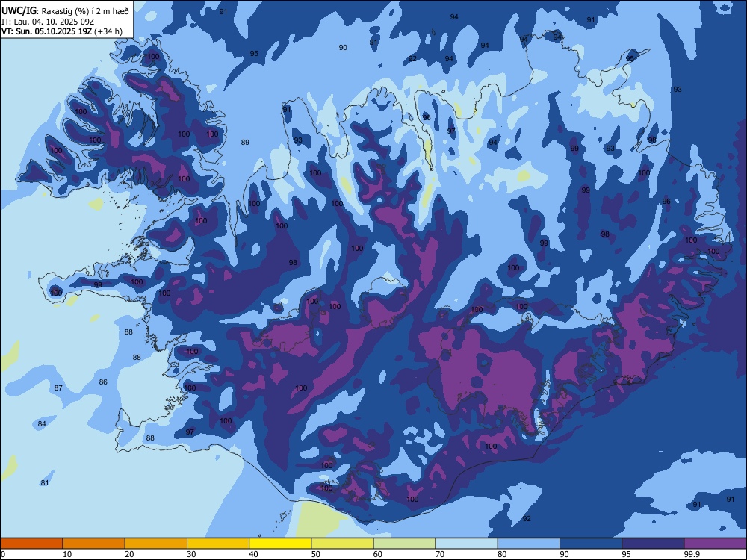Click the 30–40 amber legend swatch
747x560 pixels.
point(218,544)
